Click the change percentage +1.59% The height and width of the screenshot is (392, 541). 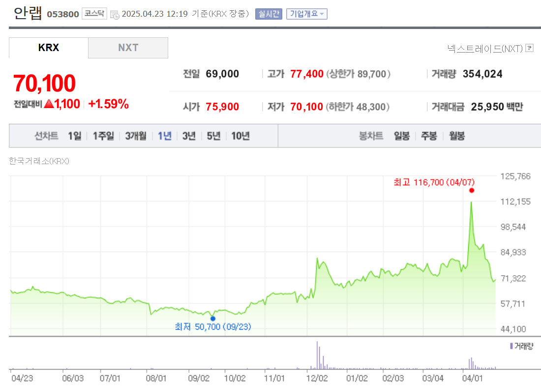click(x=108, y=104)
